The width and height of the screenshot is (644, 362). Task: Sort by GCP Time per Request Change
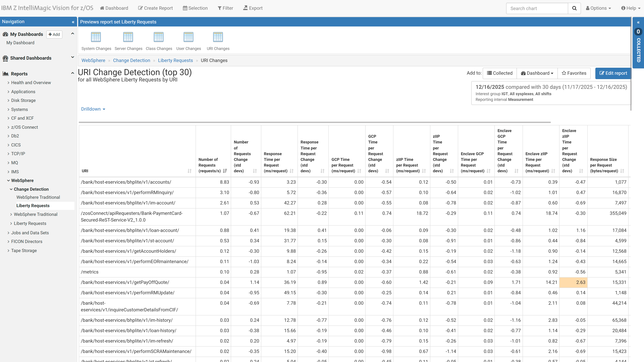387,171
